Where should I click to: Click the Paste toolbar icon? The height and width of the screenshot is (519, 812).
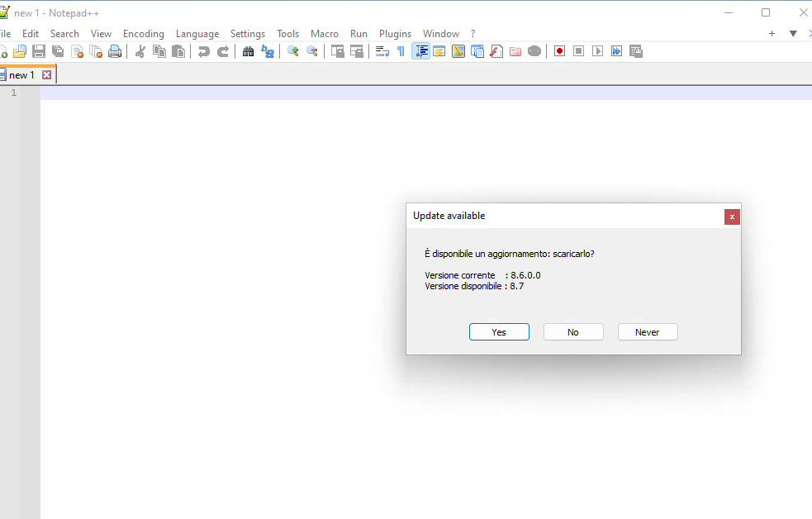[x=178, y=51]
